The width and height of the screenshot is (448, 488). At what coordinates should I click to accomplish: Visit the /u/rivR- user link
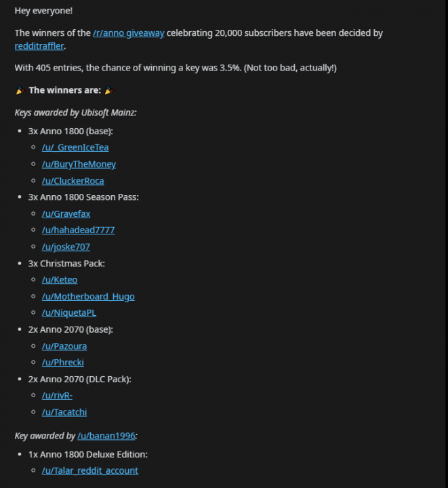57,395
